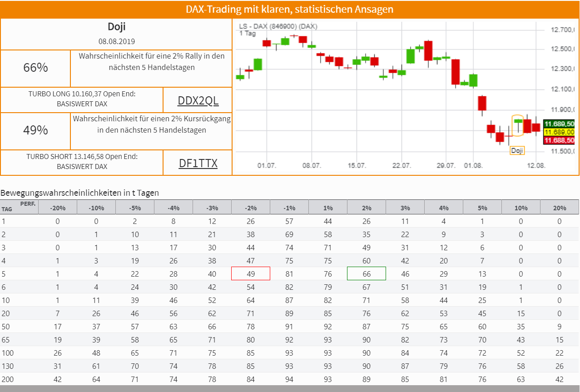
Task: Click the -10% column header
Action: 96,208
